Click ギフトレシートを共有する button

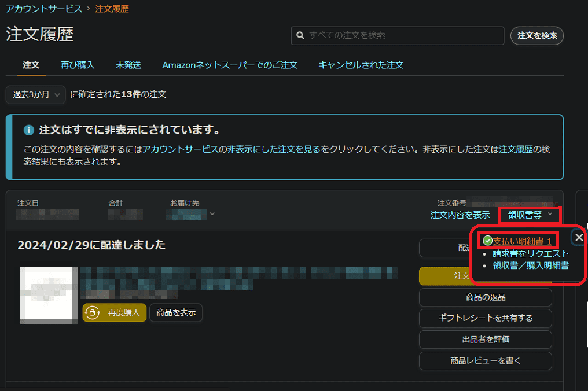tap(485, 318)
